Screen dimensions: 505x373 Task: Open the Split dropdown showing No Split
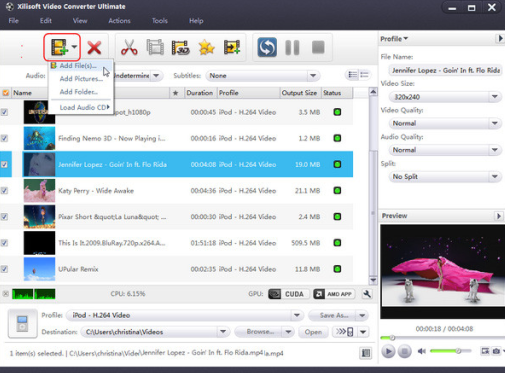pyautogui.click(x=445, y=177)
